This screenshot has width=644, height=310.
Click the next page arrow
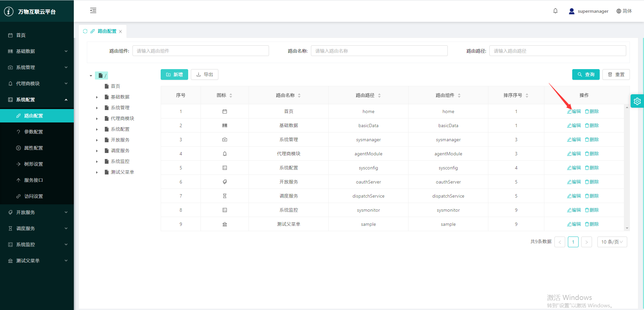point(587,242)
